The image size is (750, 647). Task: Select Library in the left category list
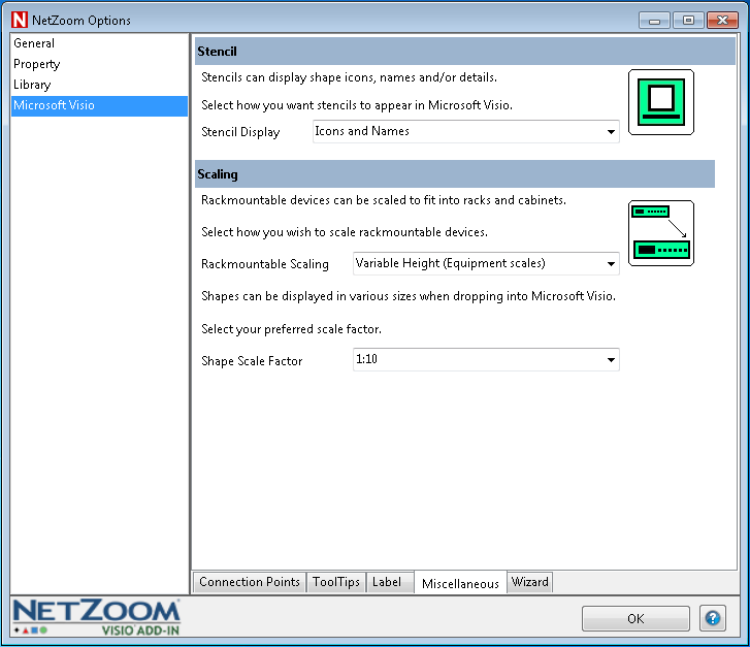click(99, 85)
